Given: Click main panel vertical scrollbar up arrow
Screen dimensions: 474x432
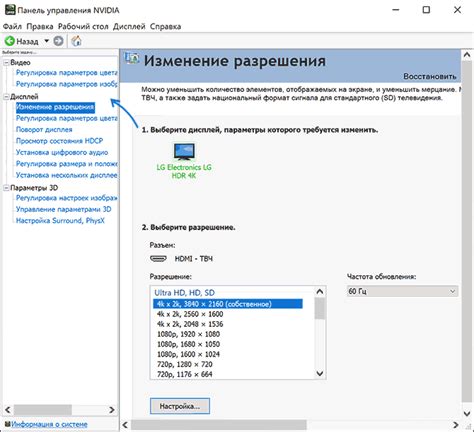Looking at the screenshot, I should (467, 55).
